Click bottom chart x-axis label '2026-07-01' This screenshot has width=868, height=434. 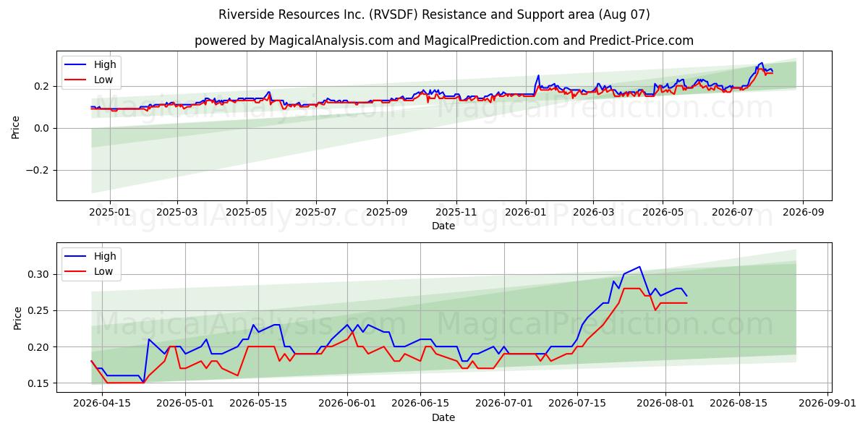504,404
